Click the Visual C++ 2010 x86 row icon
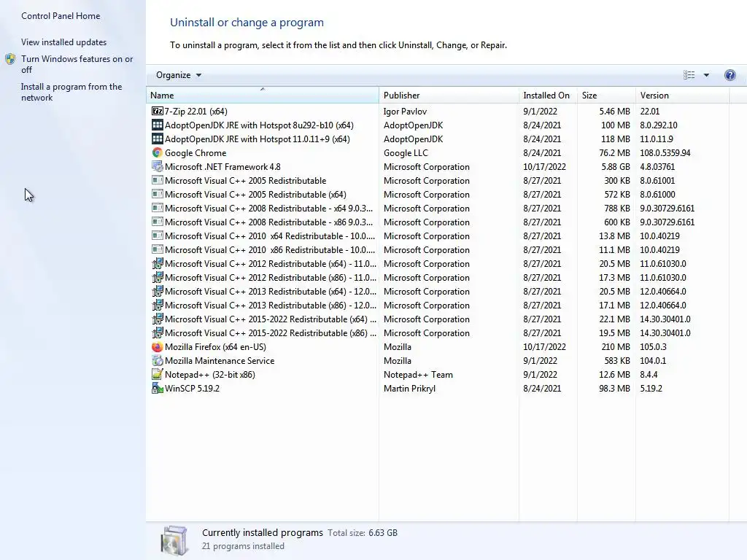The width and height of the screenshot is (747, 560). [x=158, y=249]
